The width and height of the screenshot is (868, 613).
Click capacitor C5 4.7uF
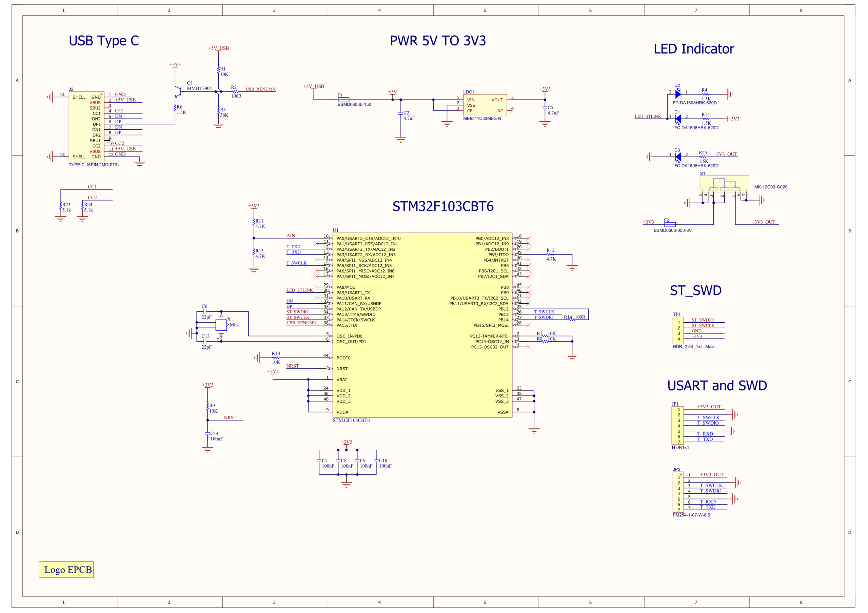pyautogui.click(x=545, y=108)
